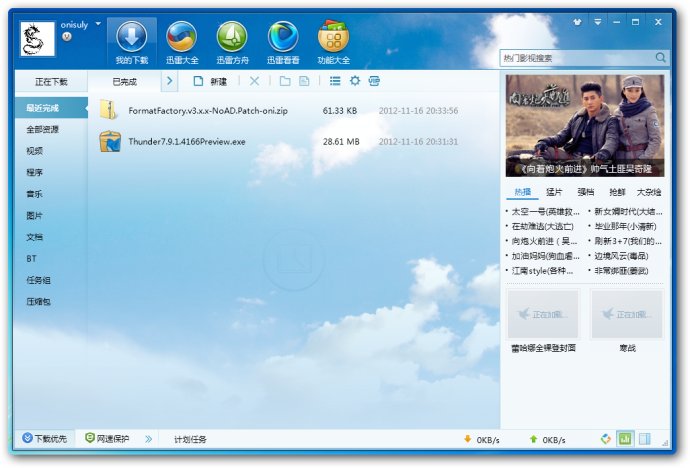690x468 pixels.
Task: Open 江南style link
Action: point(542,271)
